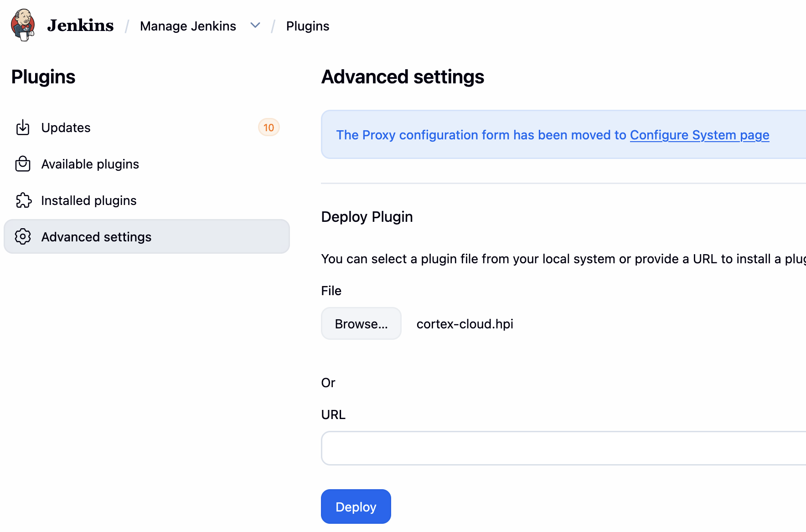Follow the Configure System page link
Image resolution: width=806 pixels, height=532 pixels.
click(699, 135)
